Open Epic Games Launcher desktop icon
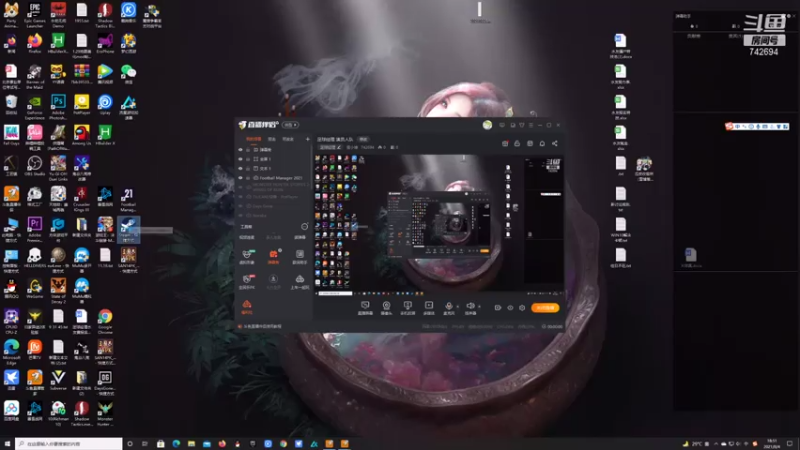This screenshot has width=800, height=450. (35, 15)
